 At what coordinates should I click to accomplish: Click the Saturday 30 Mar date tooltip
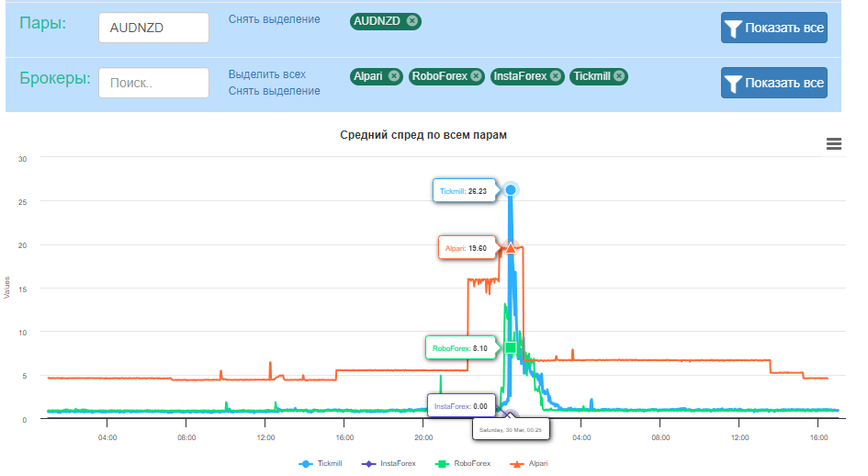click(x=511, y=429)
